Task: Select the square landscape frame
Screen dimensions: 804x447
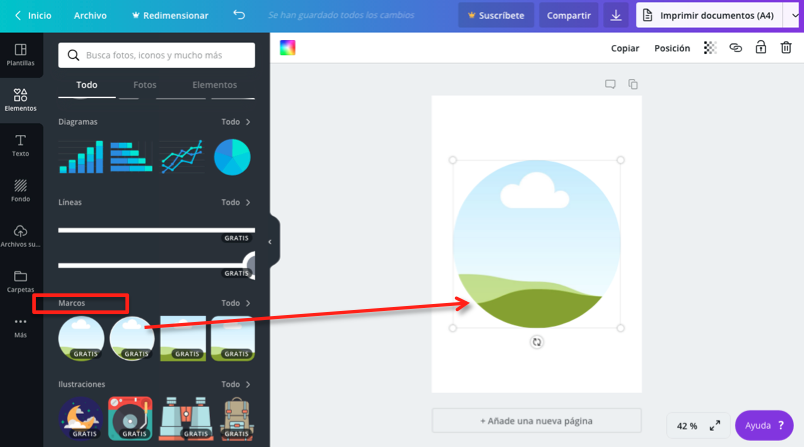Action: [183, 338]
